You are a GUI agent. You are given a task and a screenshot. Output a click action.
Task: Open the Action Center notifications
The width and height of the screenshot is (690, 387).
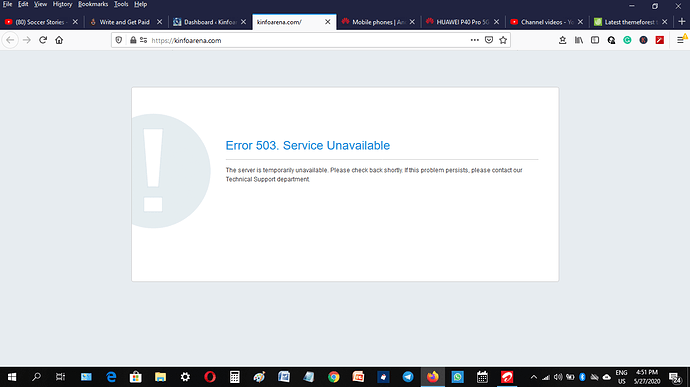coord(675,377)
